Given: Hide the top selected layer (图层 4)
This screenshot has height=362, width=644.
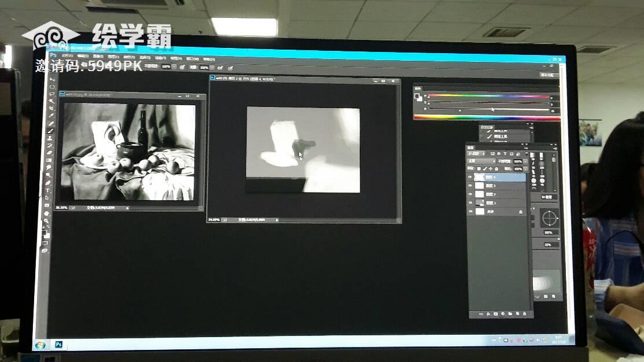Looking at the screenshot, I should coord(470,177).
